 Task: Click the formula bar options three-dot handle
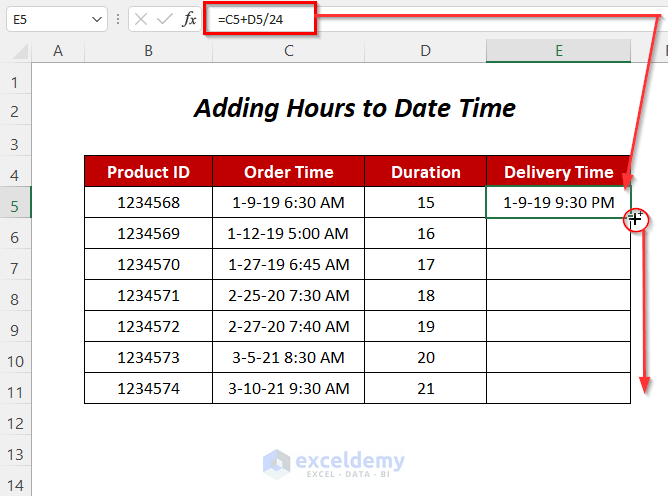click(x=118, y=19)
